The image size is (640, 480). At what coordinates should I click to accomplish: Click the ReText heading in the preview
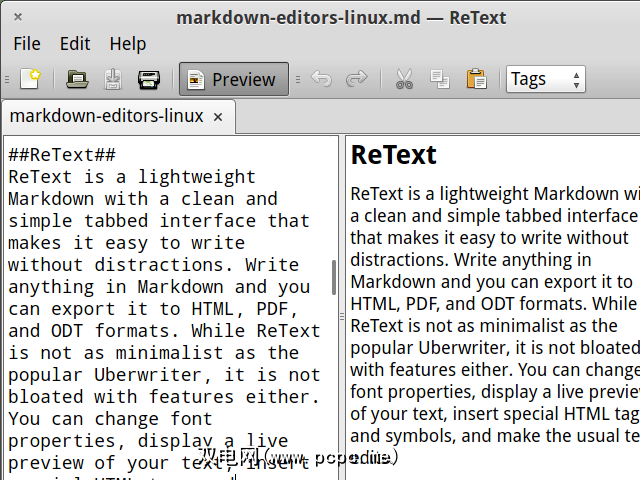click(x=393, y=155)
